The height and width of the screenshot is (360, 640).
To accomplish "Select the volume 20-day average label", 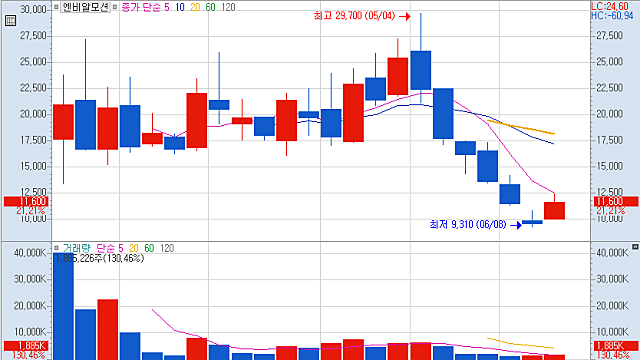I will click(133, 248).
